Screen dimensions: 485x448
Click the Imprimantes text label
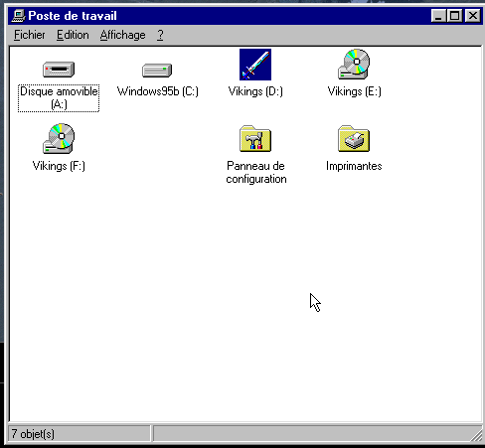(x=354, y=166)
